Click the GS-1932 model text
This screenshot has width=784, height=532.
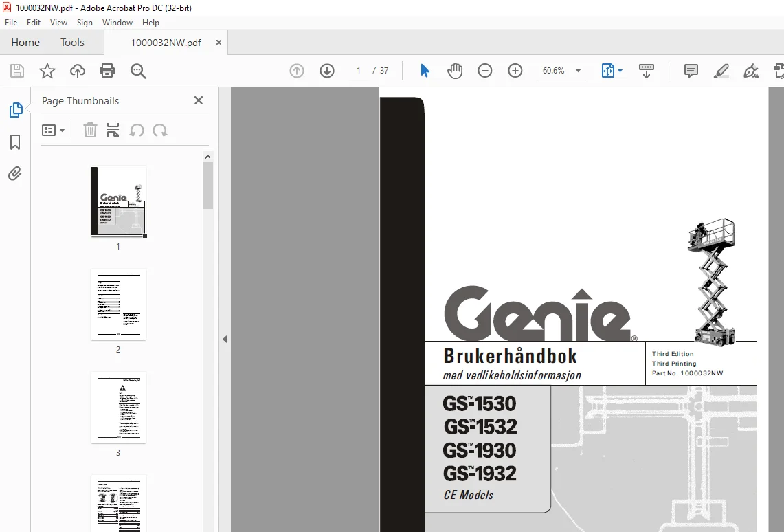click(x=480, y=474)
